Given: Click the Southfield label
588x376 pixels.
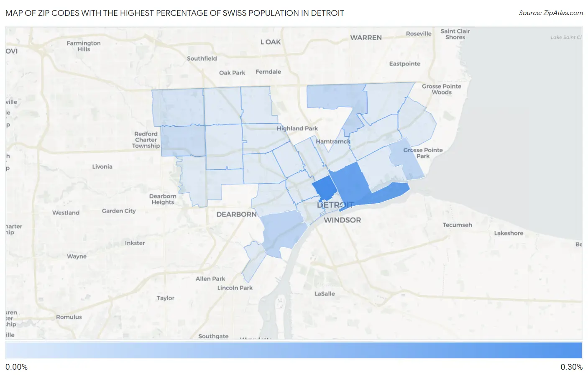Looking at the screenshot, I should tap(202, 59).
